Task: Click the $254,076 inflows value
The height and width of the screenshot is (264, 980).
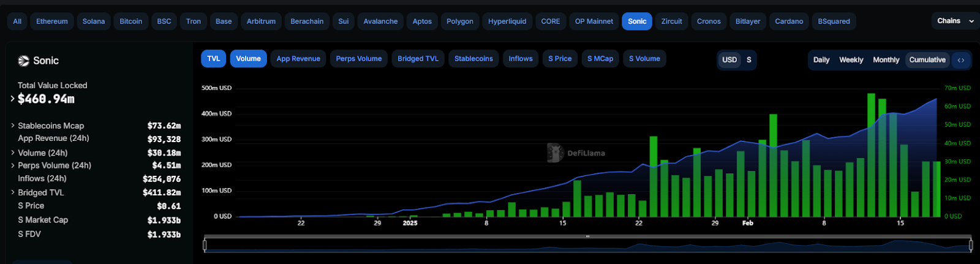Action: (162, 179)
